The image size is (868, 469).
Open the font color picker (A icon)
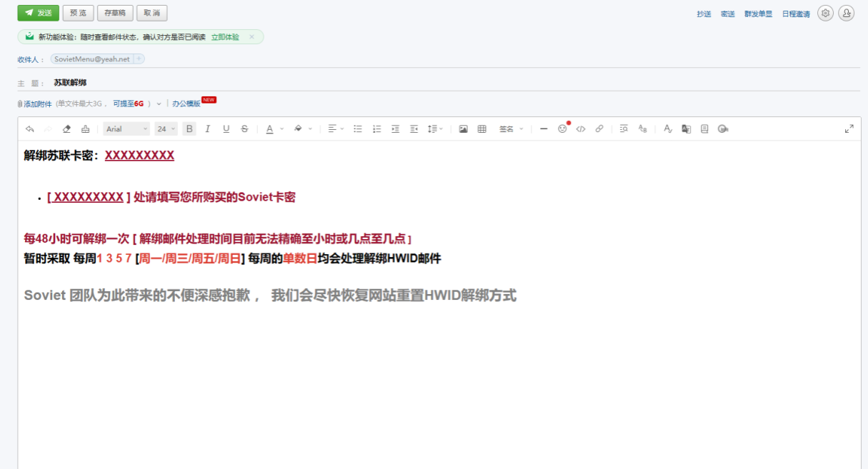[269, 129]
